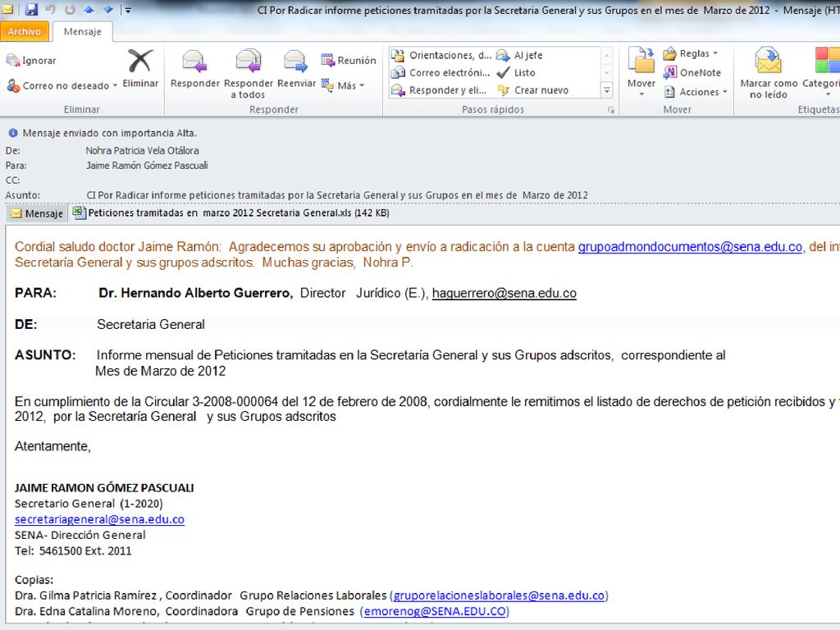Select the Mensaje body tab
This screenshot has height=630, width=840.
(x=37, y=213)
